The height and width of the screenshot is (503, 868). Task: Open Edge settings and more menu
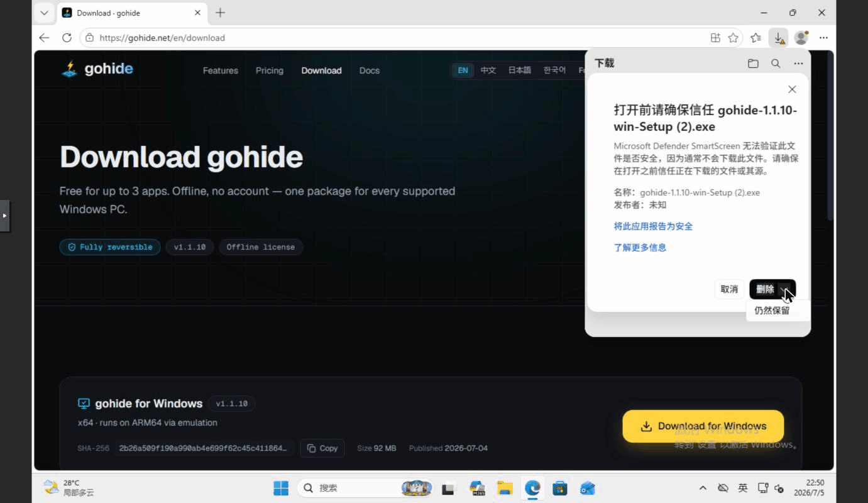pyautogui.click(x=823, y=38)
